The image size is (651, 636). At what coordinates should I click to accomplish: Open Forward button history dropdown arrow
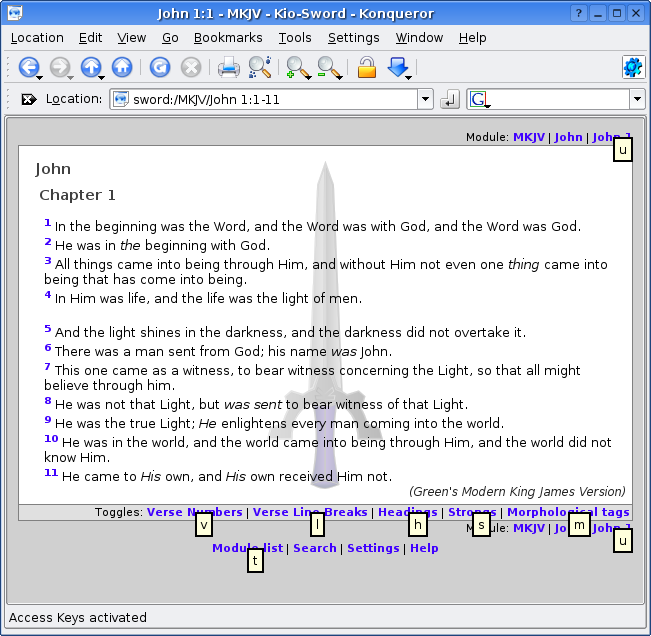tap(70, 77)
